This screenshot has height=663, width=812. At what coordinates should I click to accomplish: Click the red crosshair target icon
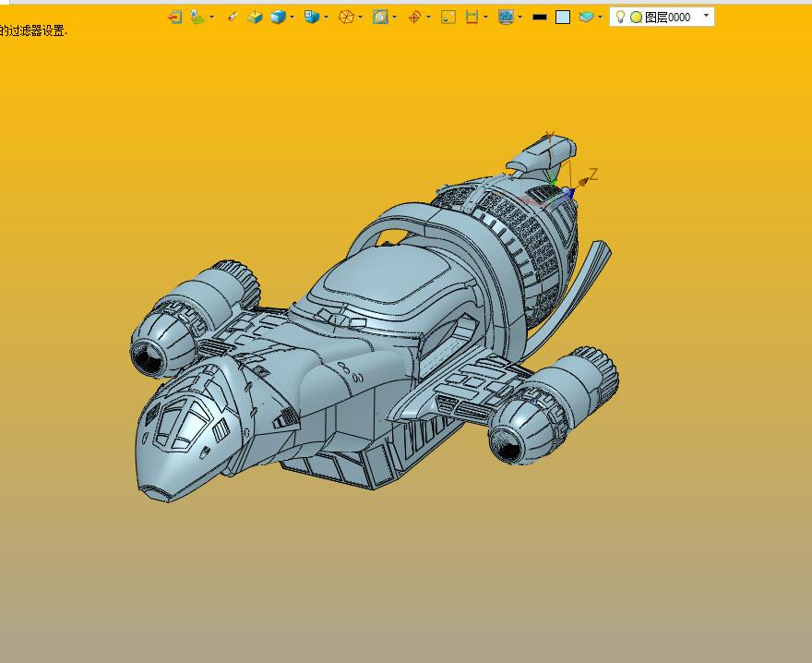(414, 18)
